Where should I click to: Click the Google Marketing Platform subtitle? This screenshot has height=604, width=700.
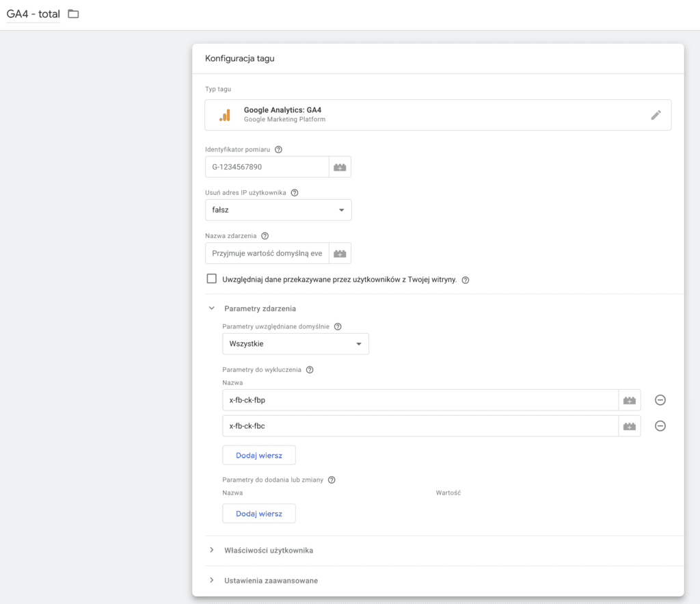(285, 119)
